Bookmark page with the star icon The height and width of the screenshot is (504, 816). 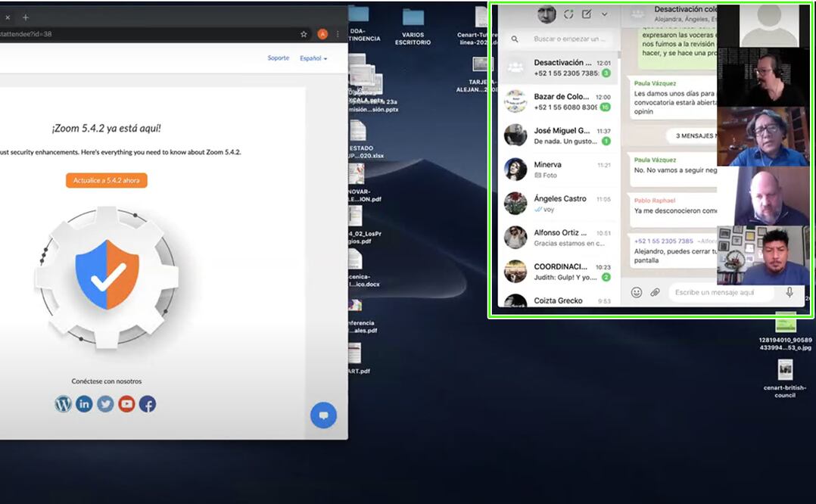click(304, 34)
